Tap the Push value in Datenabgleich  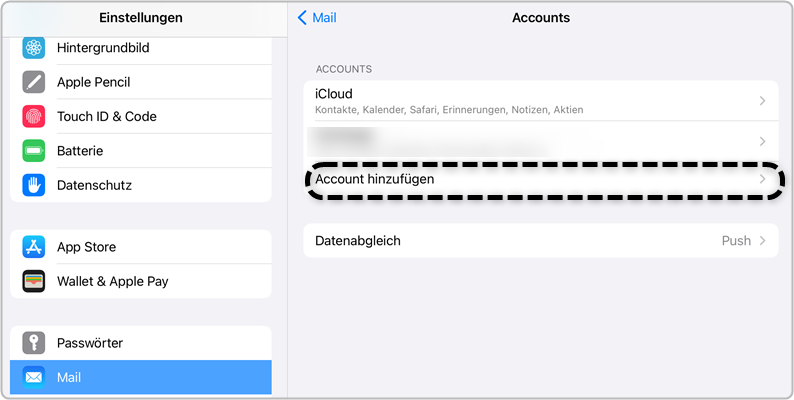coord(736,241)
